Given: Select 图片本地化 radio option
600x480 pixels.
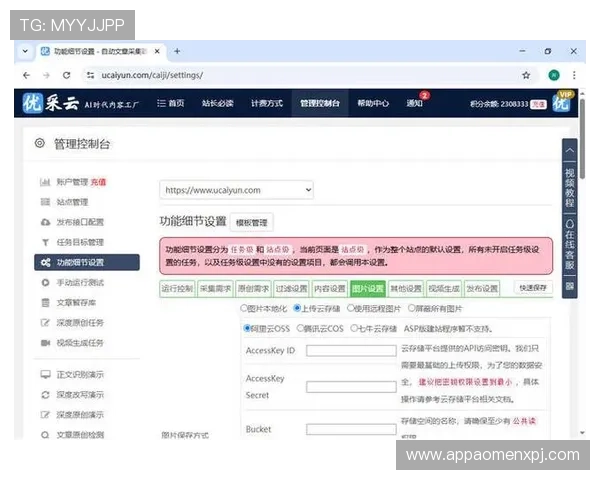Looking at the screenshot, I should [x=244, y=308].
